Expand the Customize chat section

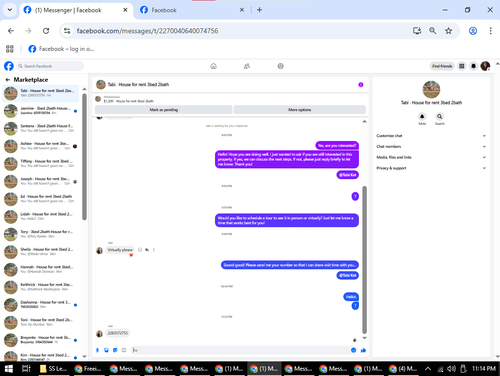coord(430,136)
